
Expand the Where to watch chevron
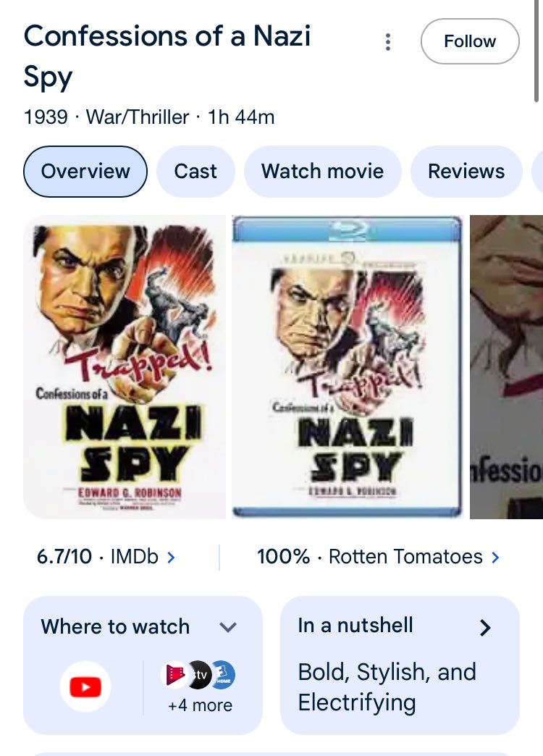click(228, 626)
